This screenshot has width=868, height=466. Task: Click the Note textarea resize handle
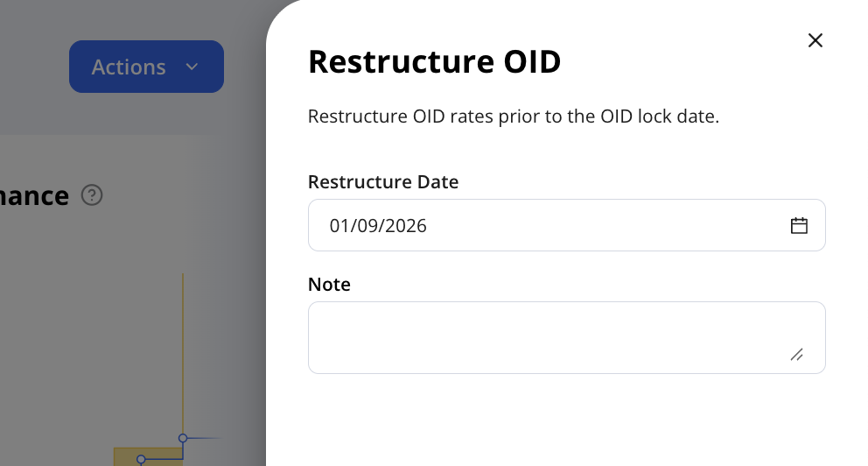tap(796, 355)
